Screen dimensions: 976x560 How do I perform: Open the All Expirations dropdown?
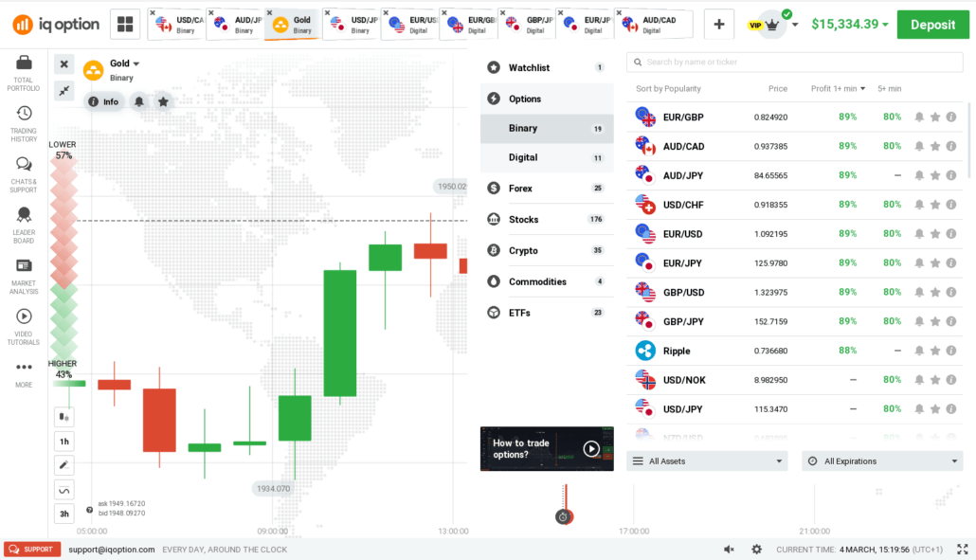[881, 461]
